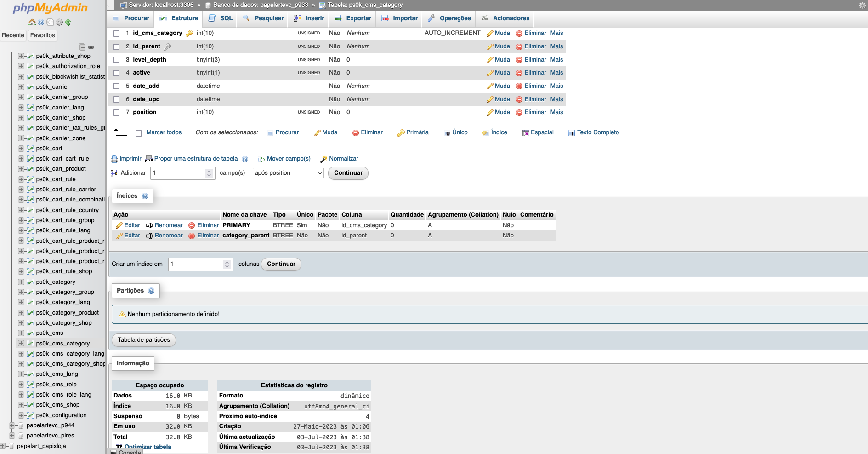Tick the id_cms_category row checkbox
Screen dimensions: 868x454
(116, 34)
